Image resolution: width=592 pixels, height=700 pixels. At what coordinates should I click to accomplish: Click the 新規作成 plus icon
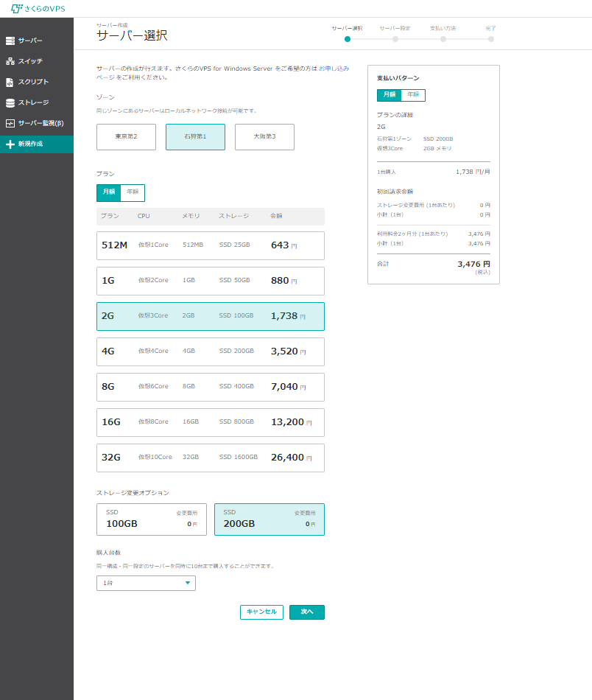pyautogui.click(x=10, y=144)
